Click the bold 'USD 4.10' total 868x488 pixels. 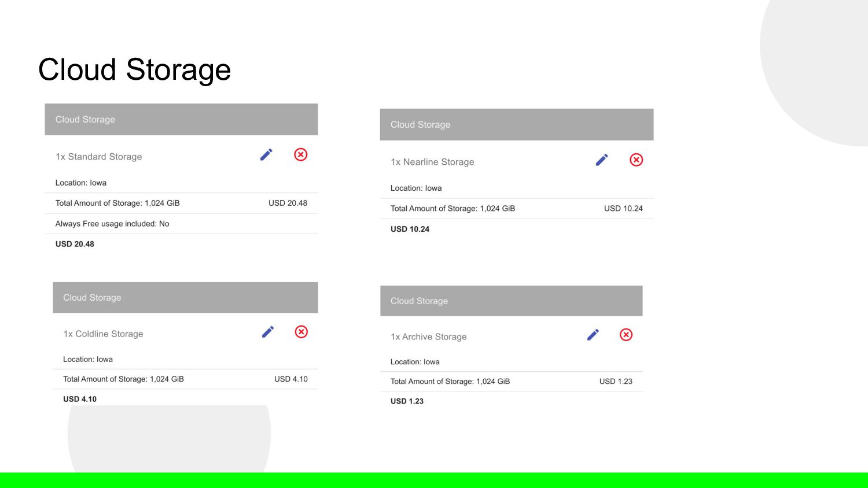(80, 399)
